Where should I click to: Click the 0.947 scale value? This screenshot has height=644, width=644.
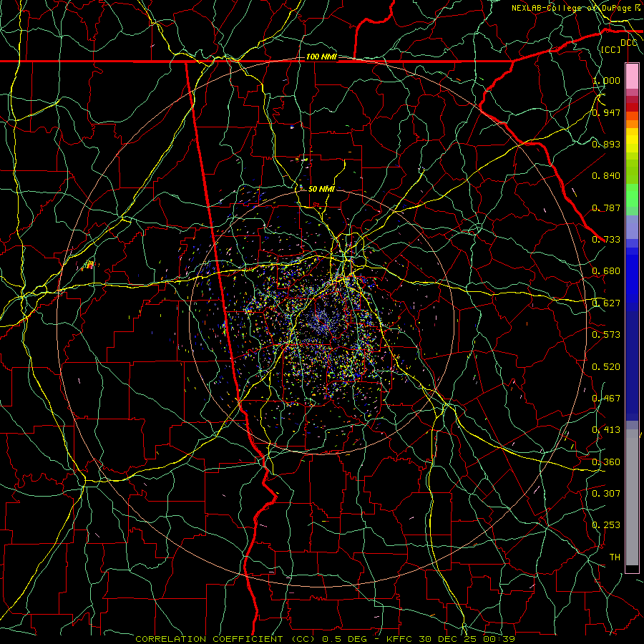point(606,112)
